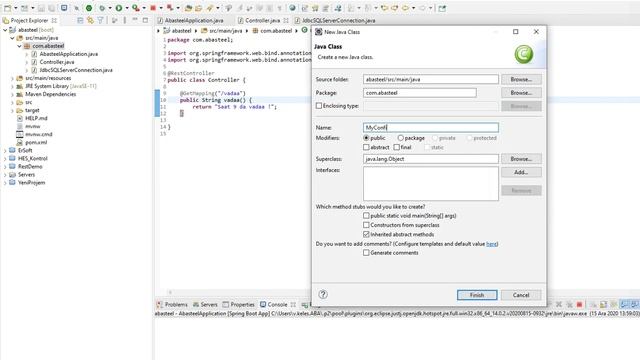The height and width of the screenshot is (360, 640).
Task: Click Browse button for Source folder
Action: click(521, 79)
